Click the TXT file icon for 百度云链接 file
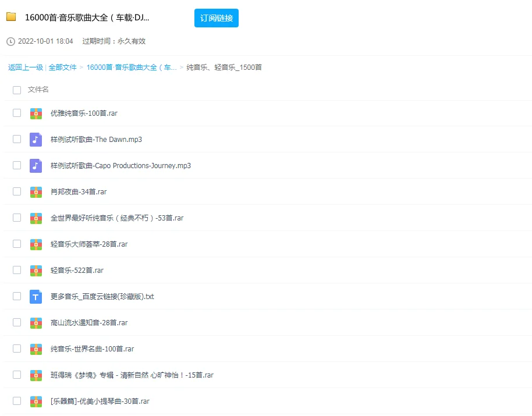532x416 pixels. pyautogui.click(x=36, y=296)
